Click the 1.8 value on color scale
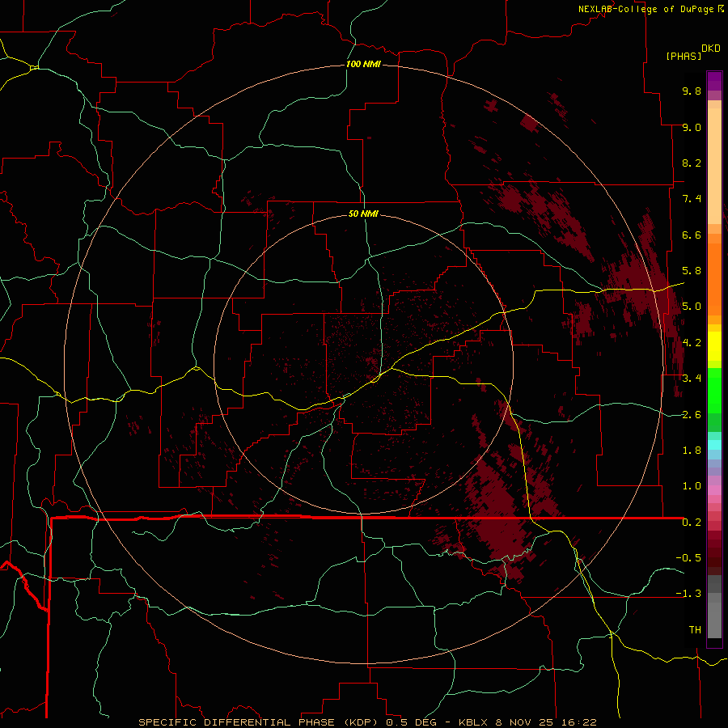728x728 pixels. coord(692,451)
